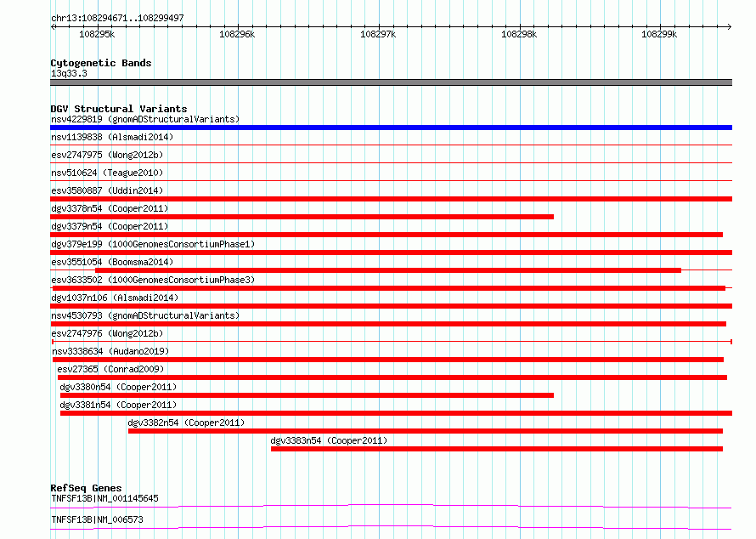The image size is (756, 539).
Task: Select dgv3382n54 (Cooper2011) variant label
Action: pos(186,423)
